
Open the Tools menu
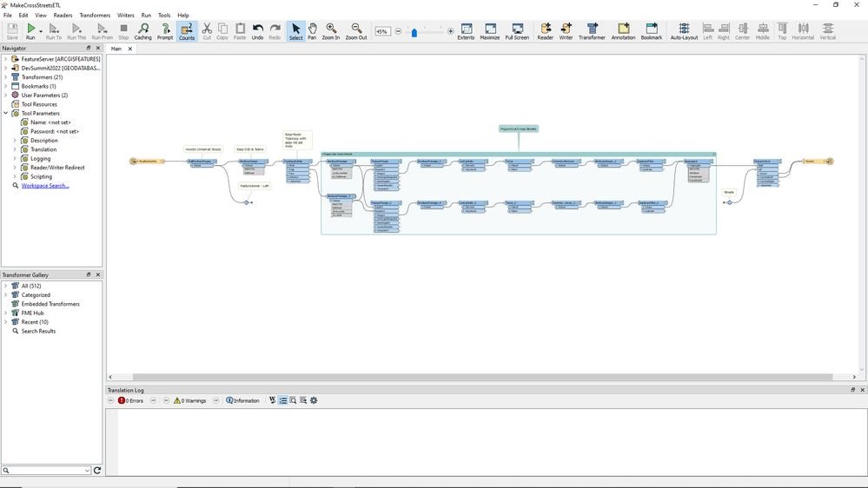coord(164,15)
